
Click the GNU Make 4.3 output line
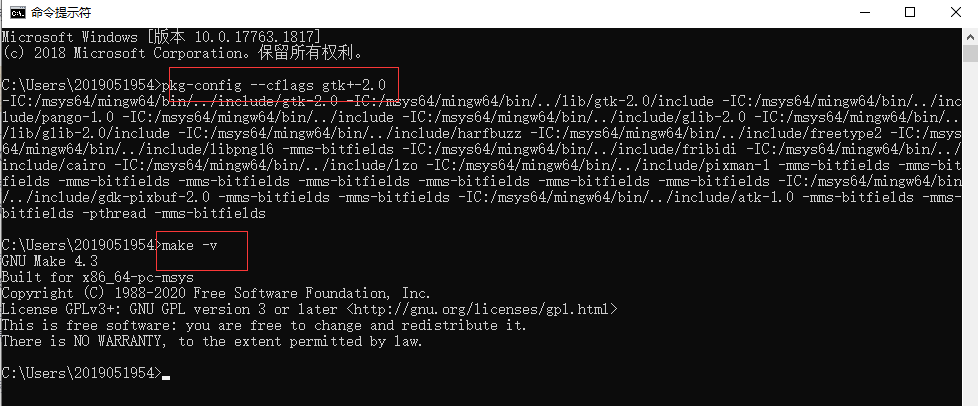pos(50,261)
